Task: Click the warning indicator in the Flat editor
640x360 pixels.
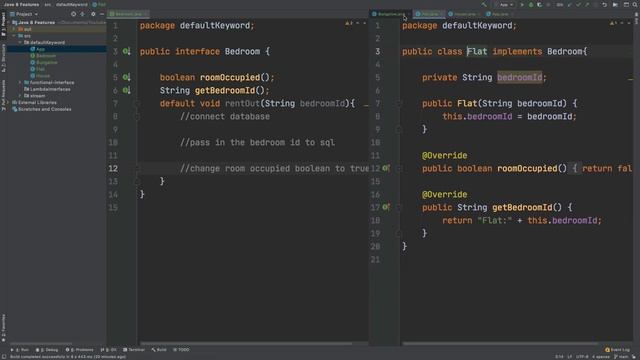Action: tap(613, 24)
